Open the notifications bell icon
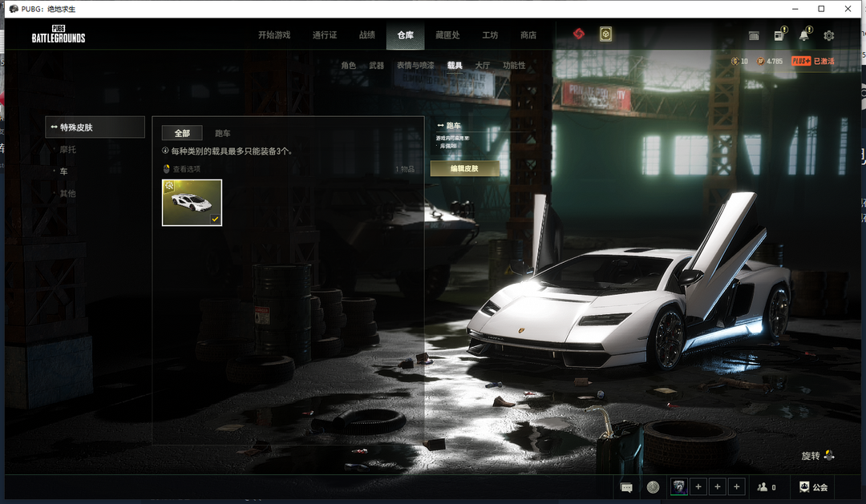866x504 pixels. (804, 35)
